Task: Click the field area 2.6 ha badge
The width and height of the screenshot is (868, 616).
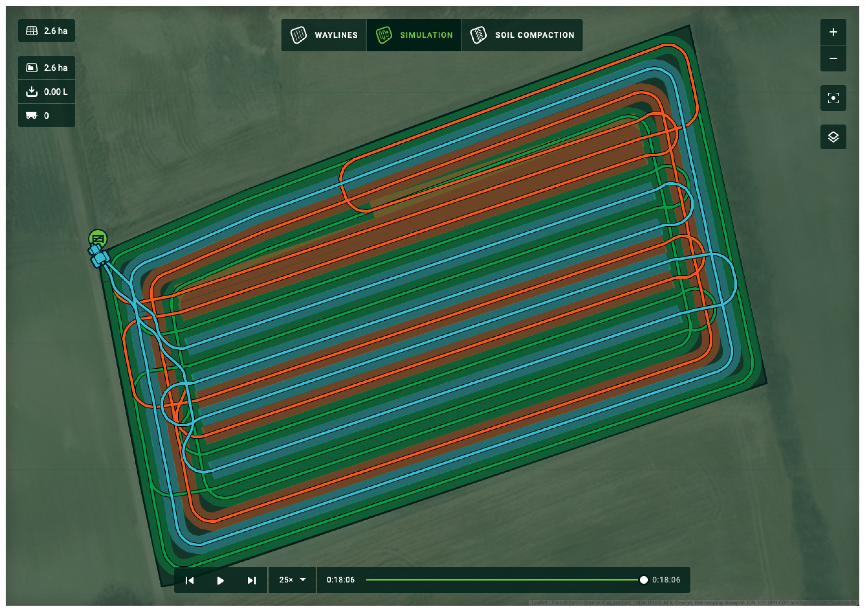Action: click(x=47, y=31)
